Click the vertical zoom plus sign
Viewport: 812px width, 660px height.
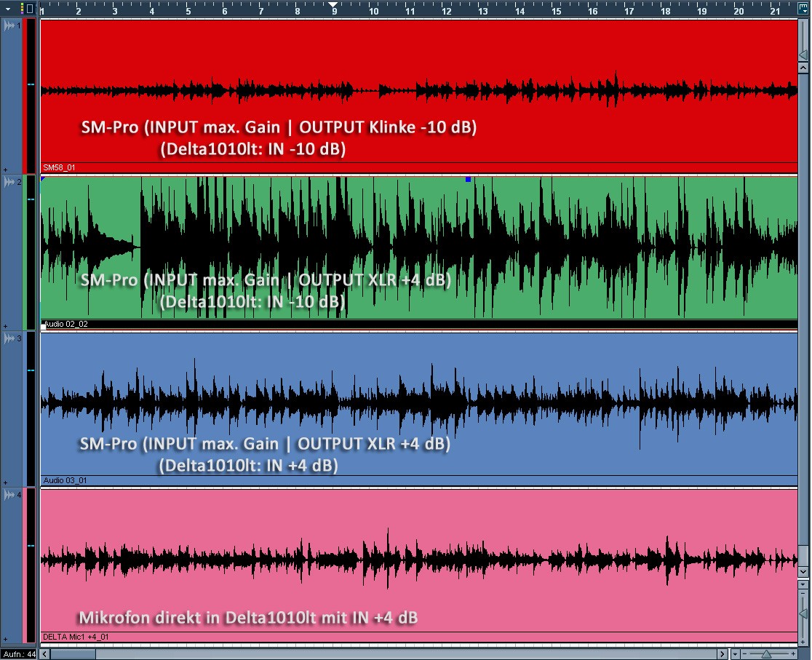(803, 643)
